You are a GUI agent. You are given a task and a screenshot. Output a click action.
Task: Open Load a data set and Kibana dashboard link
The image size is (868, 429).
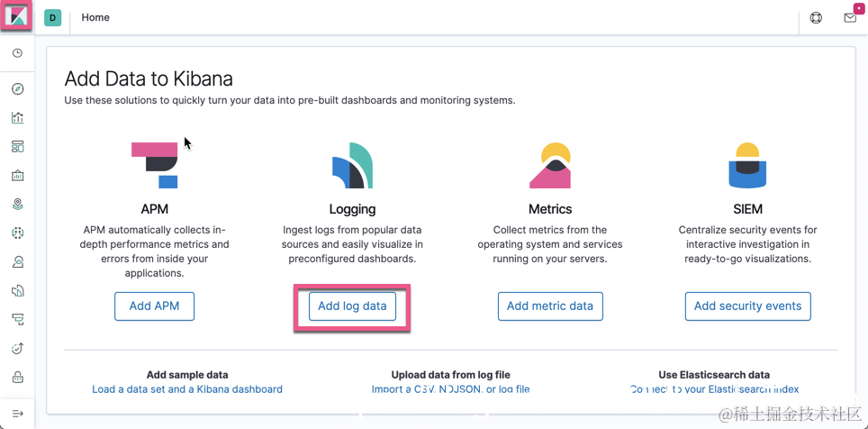point(187,389)
